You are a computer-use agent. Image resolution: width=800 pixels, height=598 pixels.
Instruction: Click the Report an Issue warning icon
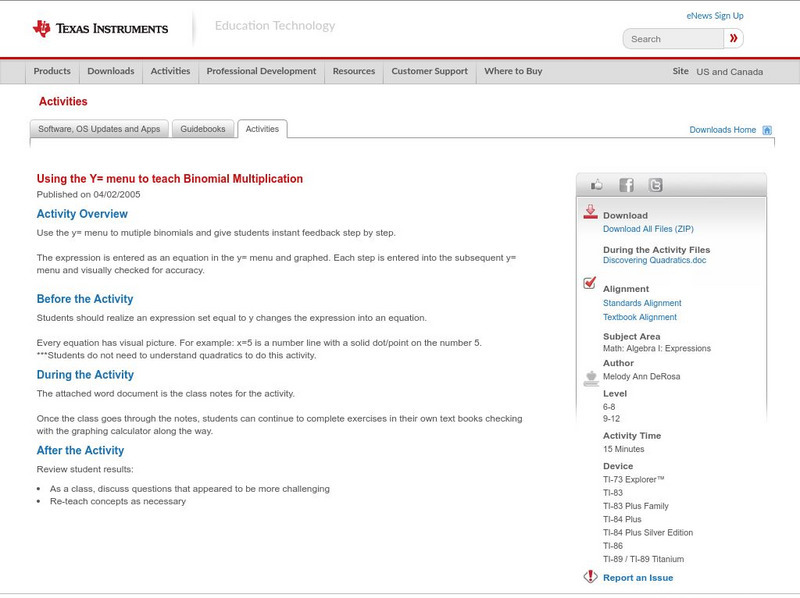click(x=590, y=577)
